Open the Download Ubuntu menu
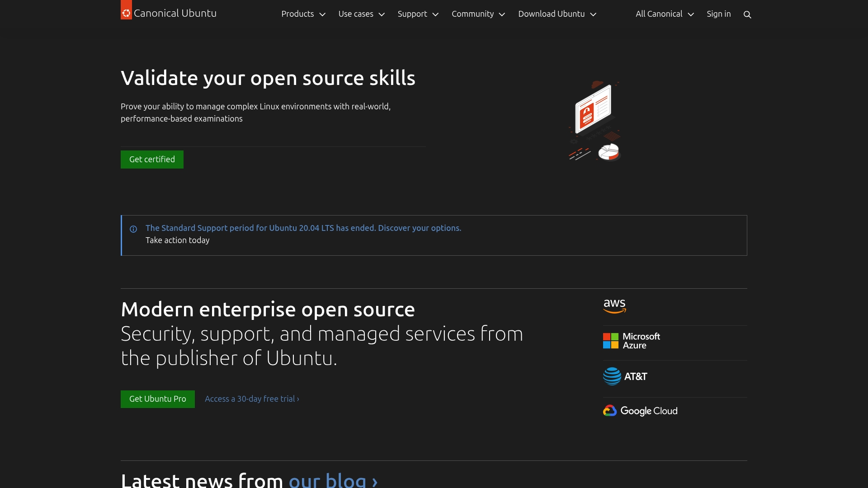 (x=557, y=14)
